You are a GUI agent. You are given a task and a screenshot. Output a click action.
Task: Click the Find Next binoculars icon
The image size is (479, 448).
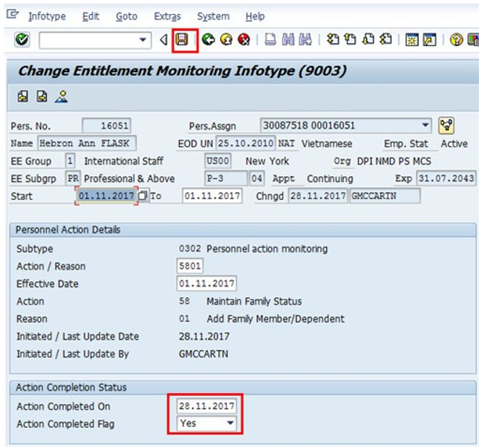305,39
